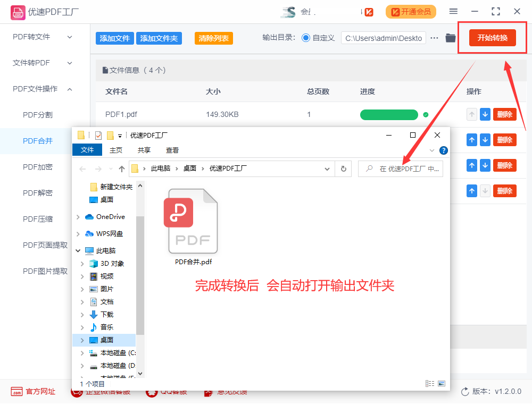
Task: Open the Explorer 文件 ribbon tab
Action: pos(87,150)
